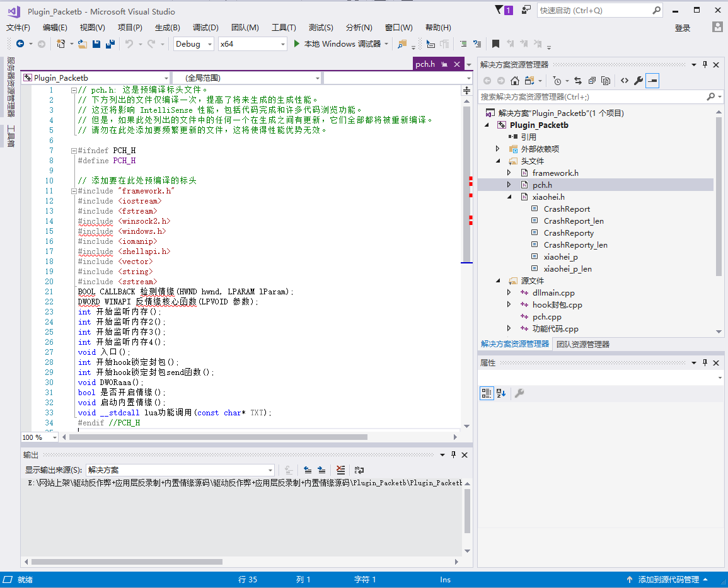
Task: Open Properties via the wrench icon in Solution Explorer
Action: pyautogui.click(x=638, y=81)
